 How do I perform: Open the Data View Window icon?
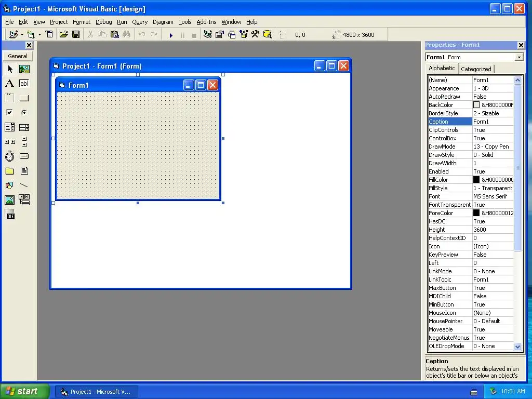pyautogui.click(x=268, y=34)
